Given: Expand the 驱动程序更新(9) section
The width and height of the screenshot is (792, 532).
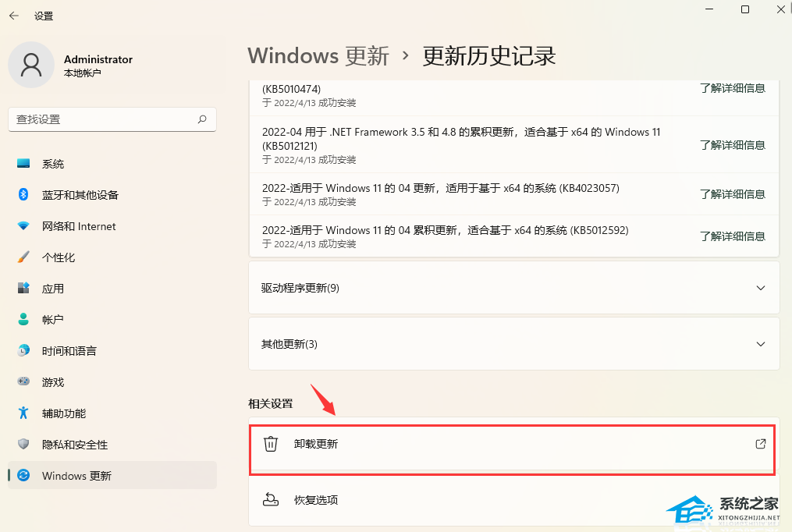Looking at the screenshot, I should tap(761, 288).
